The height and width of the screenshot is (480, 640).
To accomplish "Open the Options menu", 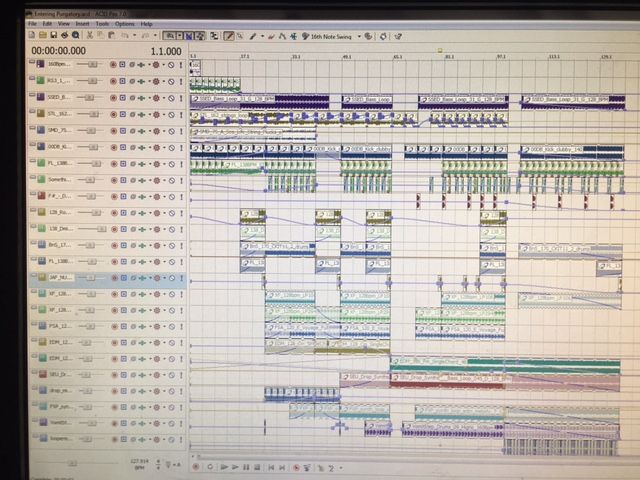I will (x=124, y=23).
